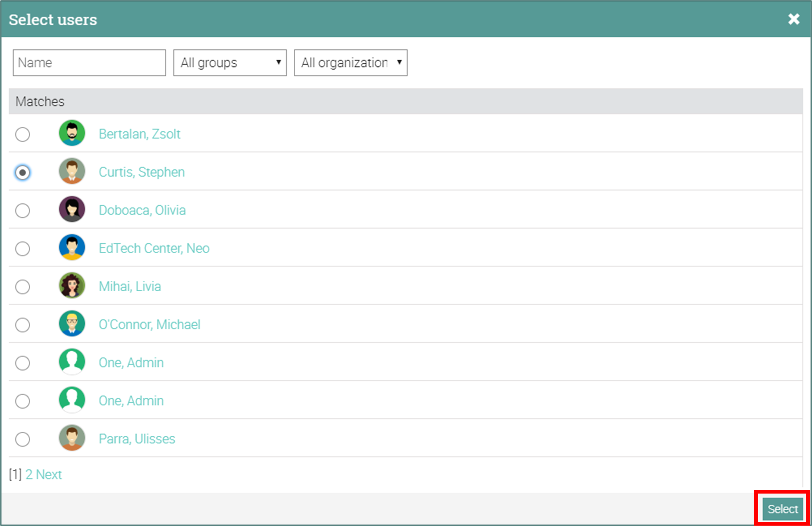Open the O'Connor, Michael name link
812x526 pixels.
149,325
